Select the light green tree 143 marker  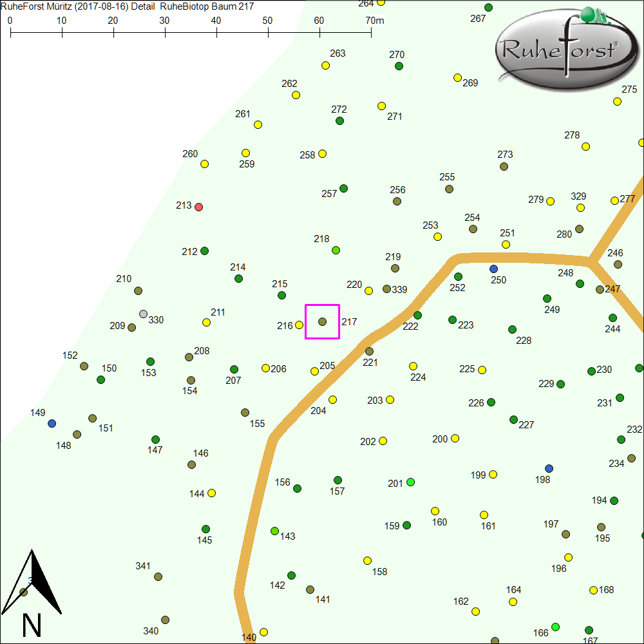pos(275,531)
